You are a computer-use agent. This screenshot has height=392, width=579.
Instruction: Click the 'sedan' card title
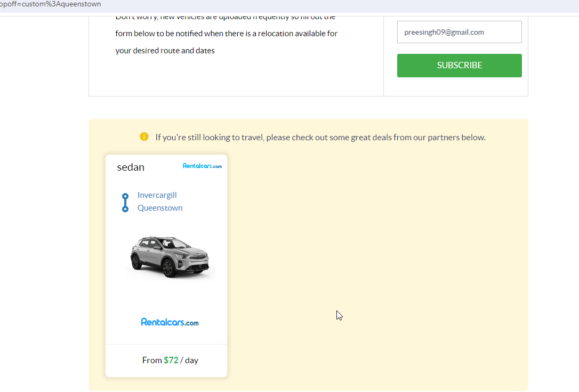coord(131,167)
